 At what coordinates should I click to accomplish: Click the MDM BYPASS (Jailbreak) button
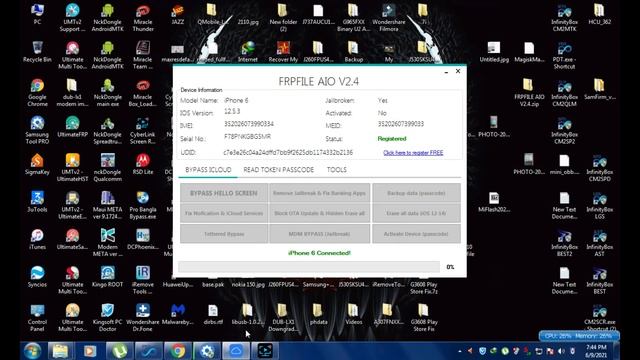click(319, 234)
